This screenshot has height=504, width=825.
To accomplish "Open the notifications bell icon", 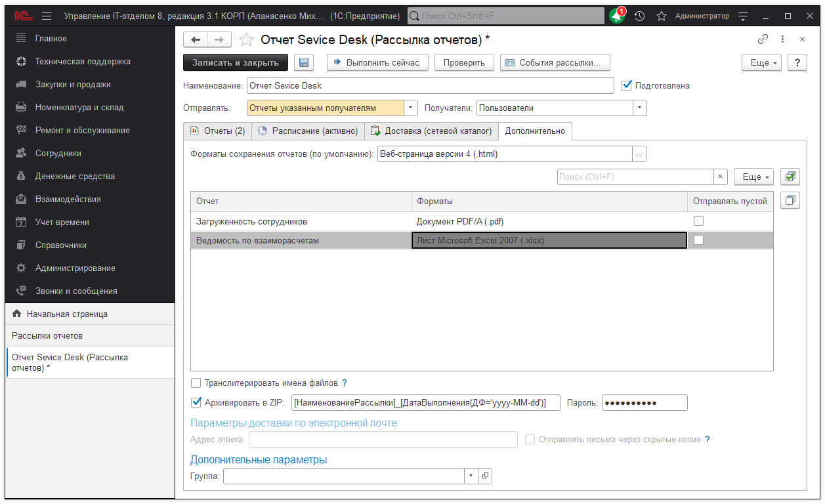I will (x=616, y=16).
